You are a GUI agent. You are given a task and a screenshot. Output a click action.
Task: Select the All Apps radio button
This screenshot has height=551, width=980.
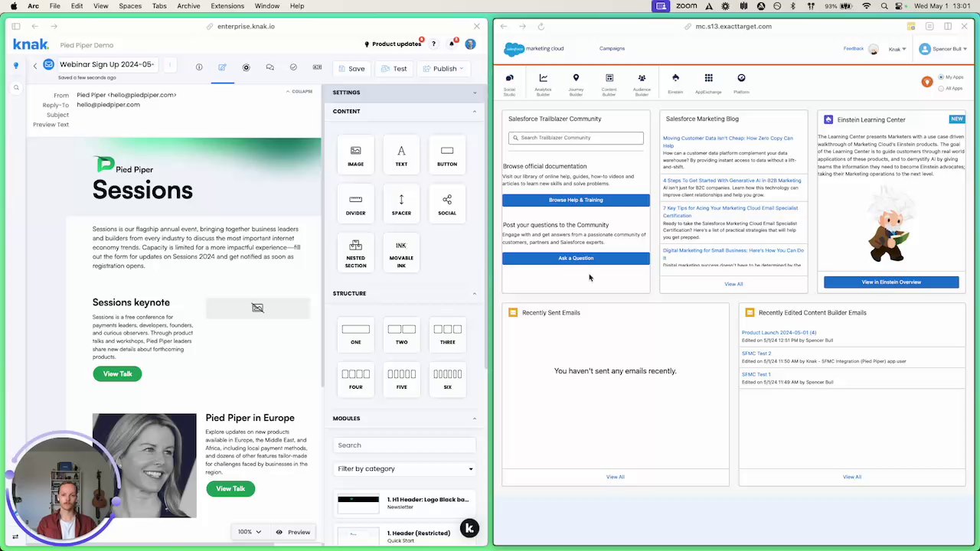coord(942,89)
